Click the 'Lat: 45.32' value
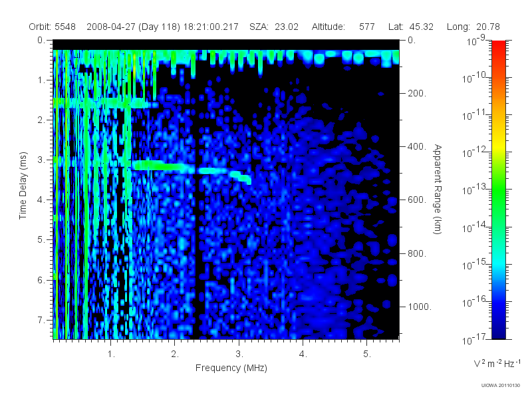The width and height of the screenshot is (532, 399). coord(411,27)
